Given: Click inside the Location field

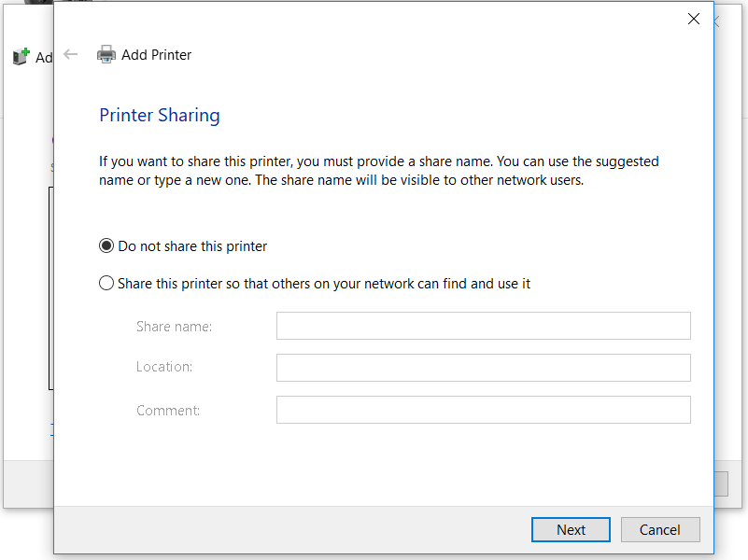Looking at the screenshot, I should [x=483, y=367].
